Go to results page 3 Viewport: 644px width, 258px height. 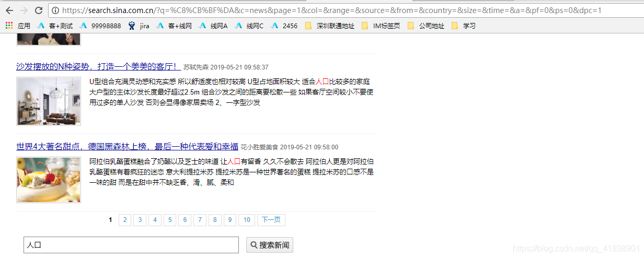(x=140, y=220)
